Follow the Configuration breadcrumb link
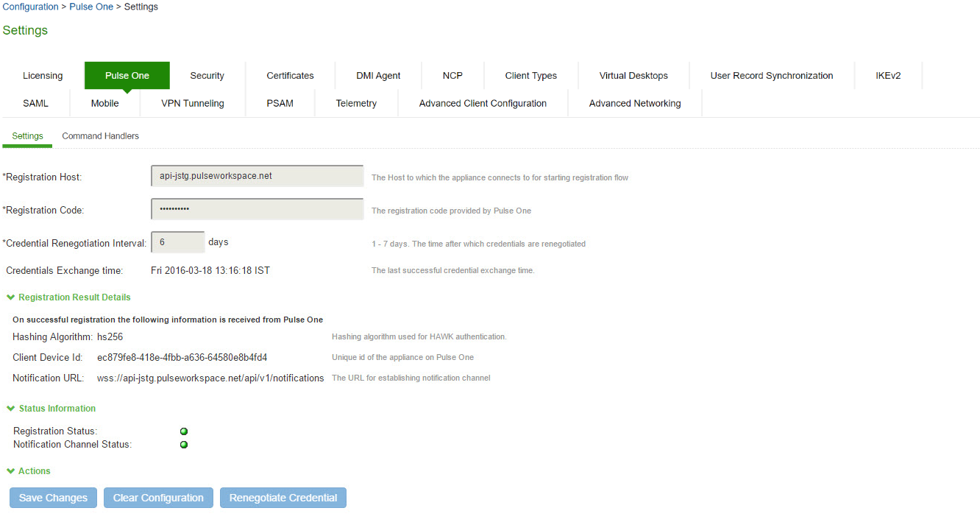 [30, 7]
